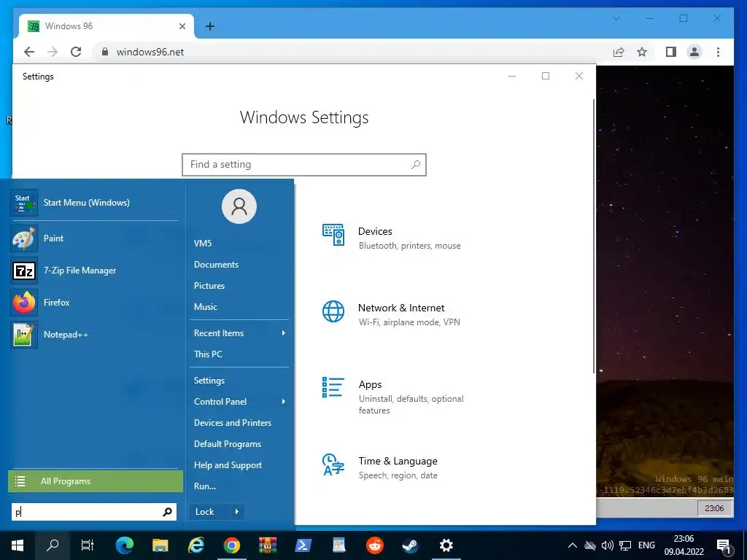Click the Settings window vertical scrollbar
This screenshot has height=560, width=747.
pos(594,236)
